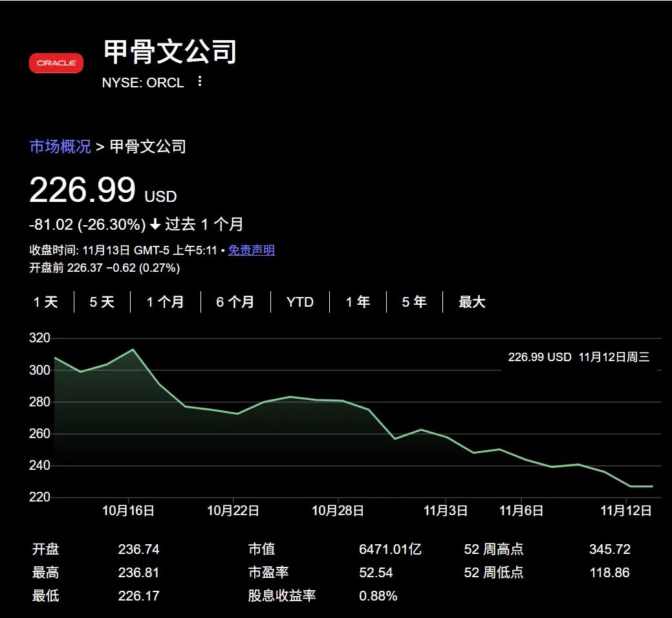
Task: Click the 股息收益率 0.88% value
Action: (x=379, y=595)
